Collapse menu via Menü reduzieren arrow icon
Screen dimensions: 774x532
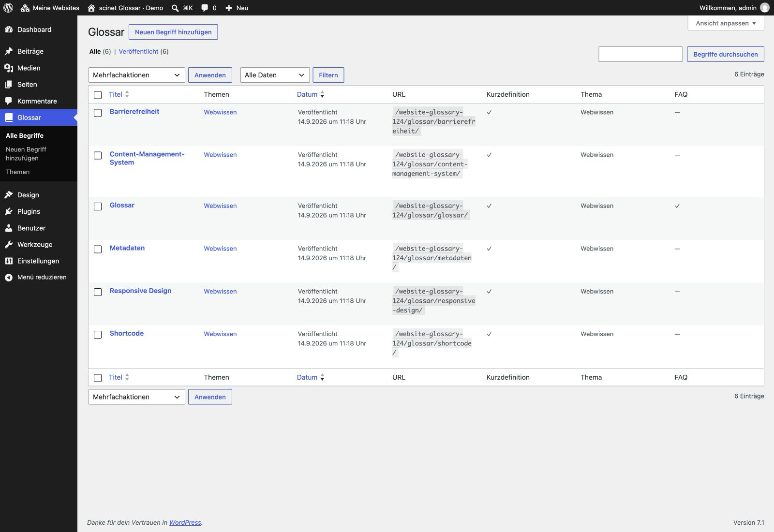point(9,278)
